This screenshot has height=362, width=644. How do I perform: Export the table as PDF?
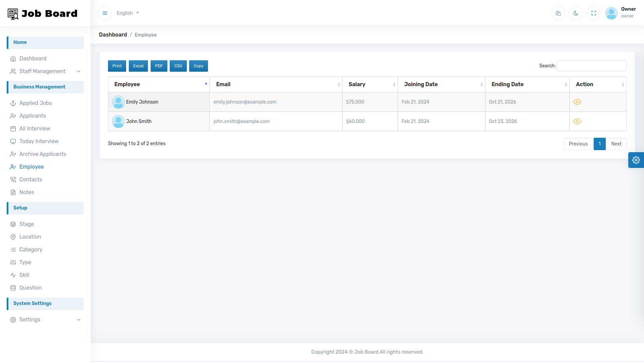coord(159,66)
